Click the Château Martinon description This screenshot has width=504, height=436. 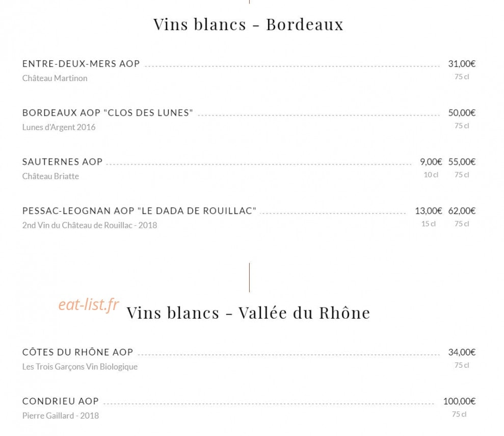[55, 78]
